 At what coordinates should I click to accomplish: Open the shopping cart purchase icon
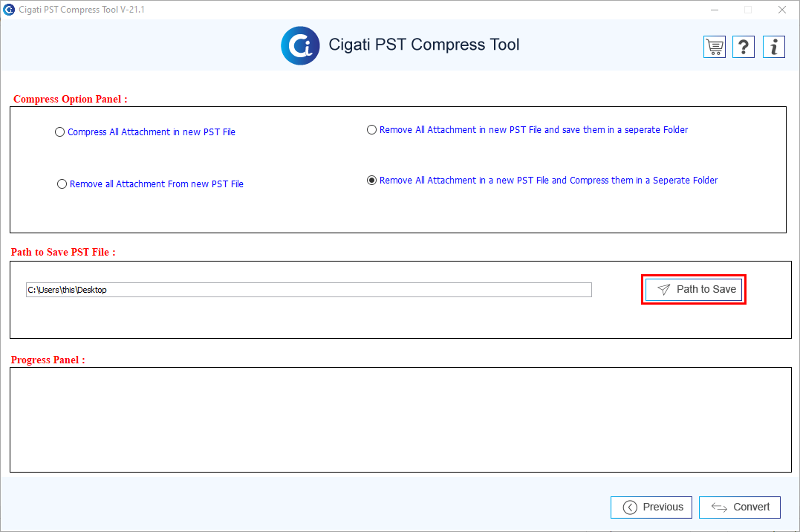point(715,47)
